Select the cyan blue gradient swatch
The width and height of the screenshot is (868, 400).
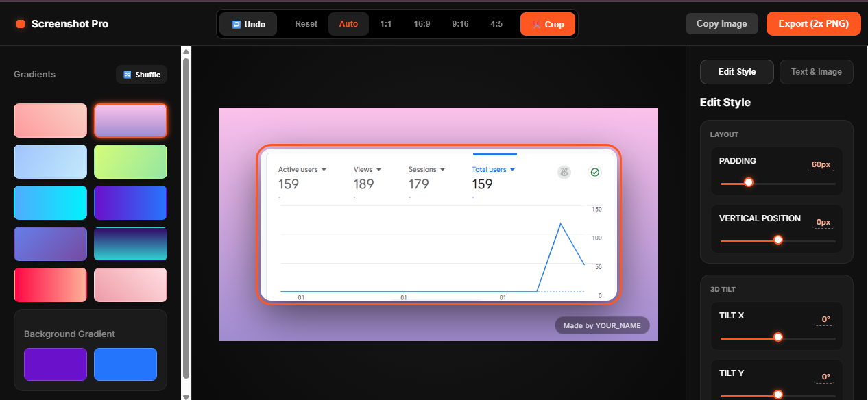(x=51, y=203)
